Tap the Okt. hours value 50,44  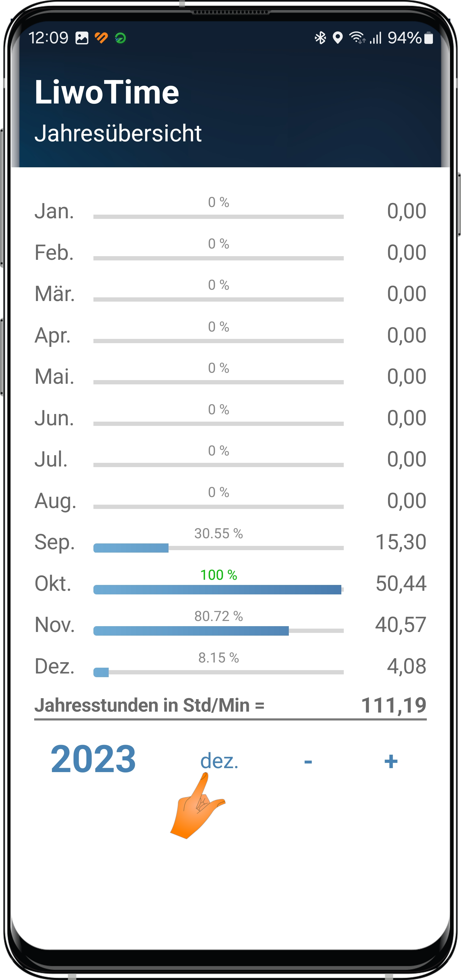click(x=401, y=584)
